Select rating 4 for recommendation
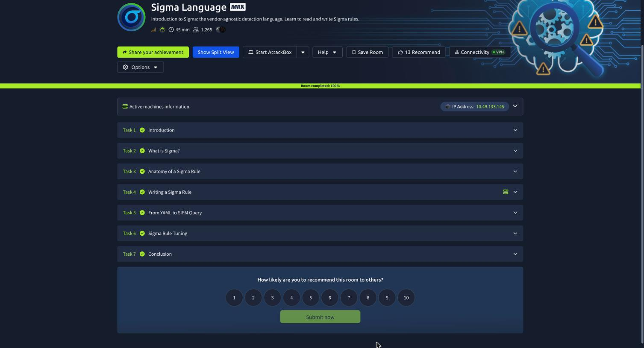The width and height of the screenshot is (644, 348). pyautogui.click(x=291, y=298)
